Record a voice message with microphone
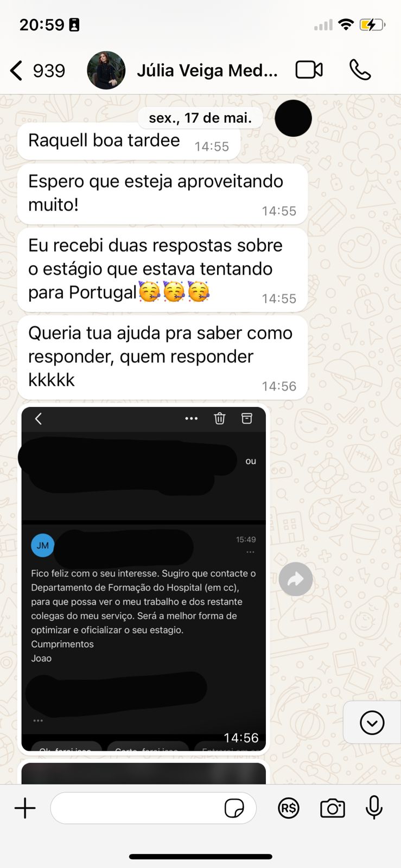This screenshot has height=868, width=401. click(x=374, y=808)
